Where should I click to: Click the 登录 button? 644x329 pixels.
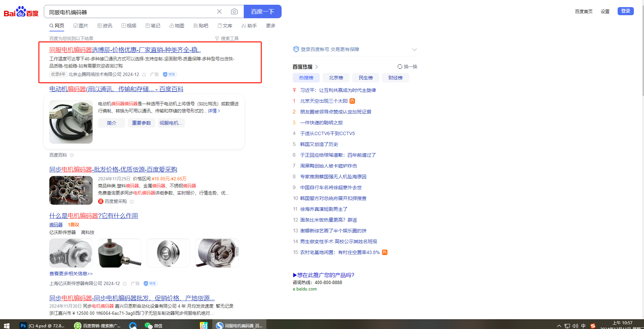(625, 11)
